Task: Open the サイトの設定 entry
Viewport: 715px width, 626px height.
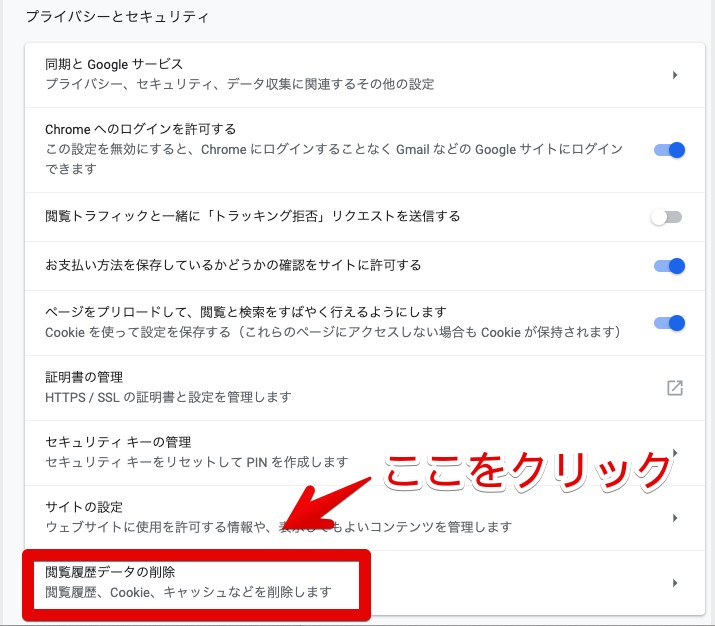Action: [84, 507]
